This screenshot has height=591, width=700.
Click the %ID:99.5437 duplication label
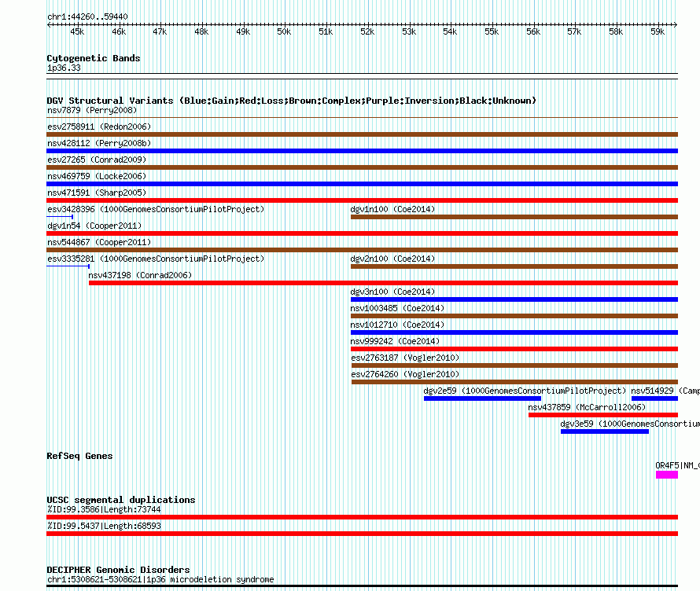click(x=104, y=526)
